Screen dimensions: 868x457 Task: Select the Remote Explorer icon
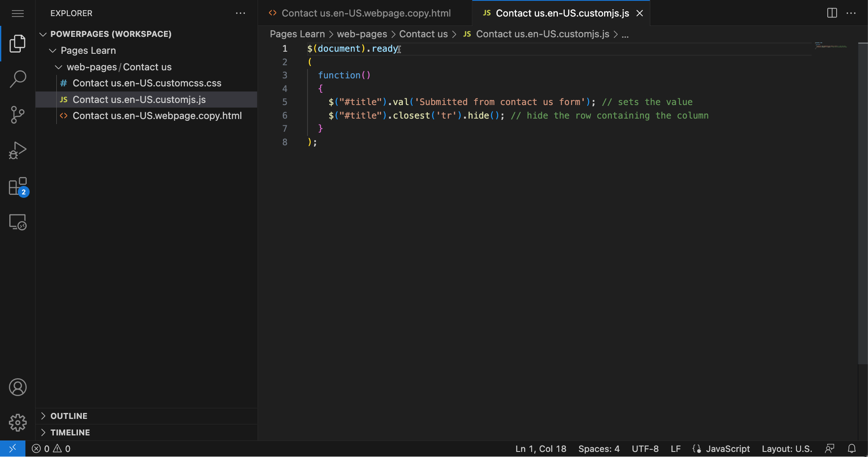click(18, 222)
